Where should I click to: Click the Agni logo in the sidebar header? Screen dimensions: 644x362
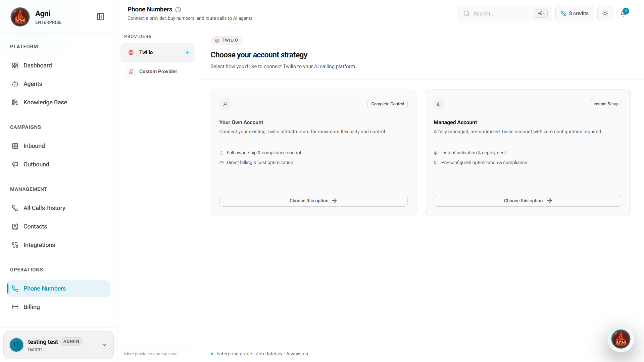point(20,17)
